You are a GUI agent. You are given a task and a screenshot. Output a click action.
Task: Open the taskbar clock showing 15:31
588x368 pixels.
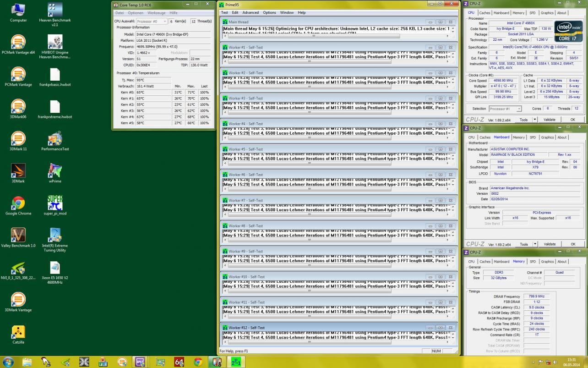(572, 362)
